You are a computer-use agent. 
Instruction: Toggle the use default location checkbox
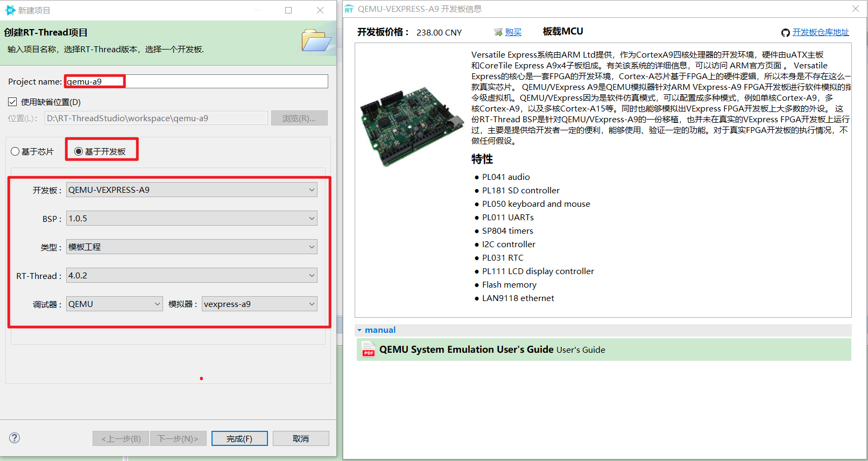pos(12,102)
